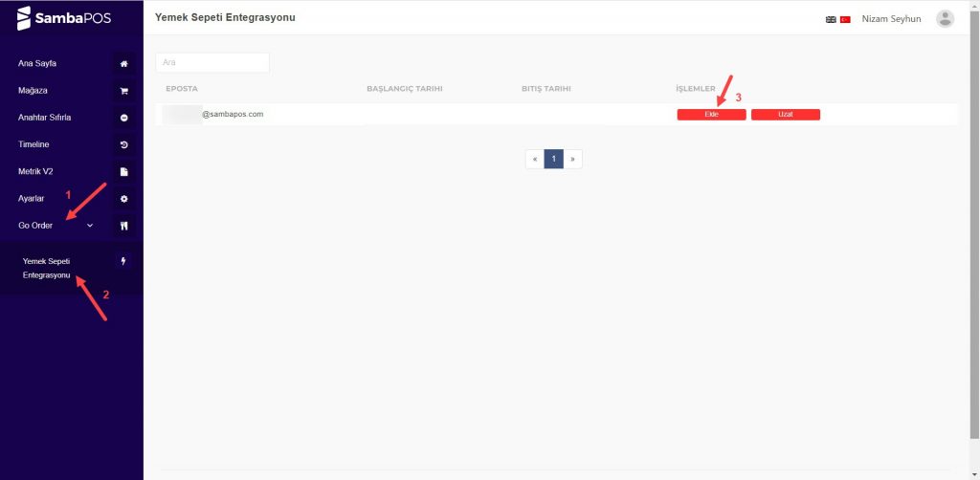Click the document icon for Metrik V2
Screen dimensions: 980x480
coord(123,172)
